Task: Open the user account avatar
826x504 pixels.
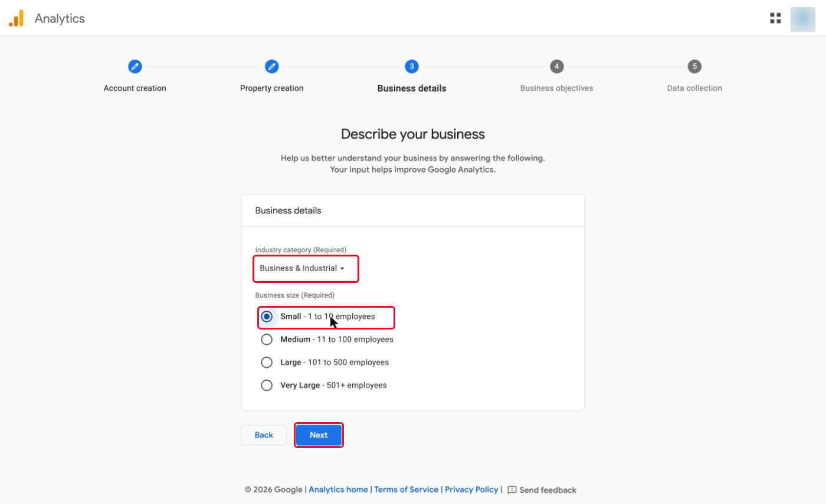Action: point(802,19)
